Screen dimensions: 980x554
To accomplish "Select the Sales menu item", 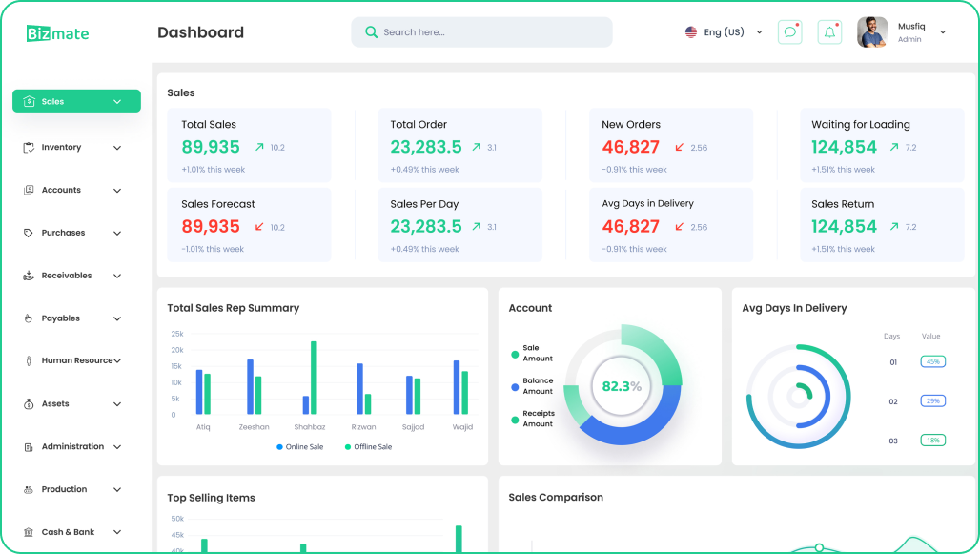I will point(76,101).
